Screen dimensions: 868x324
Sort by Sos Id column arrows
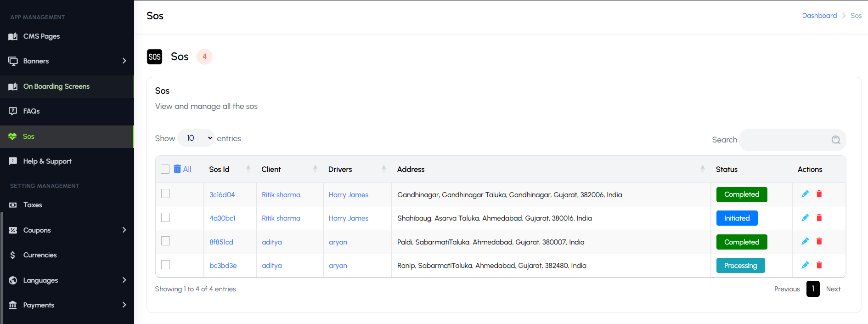coord(248,169)
